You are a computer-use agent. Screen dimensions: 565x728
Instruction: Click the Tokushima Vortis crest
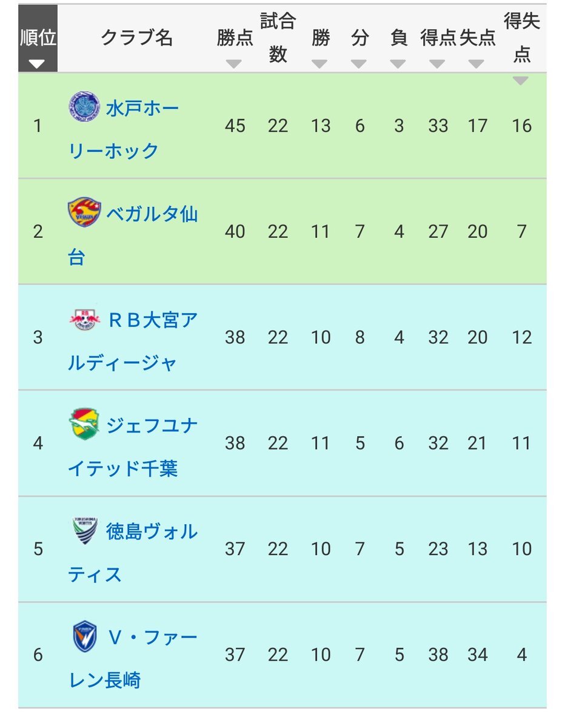coord(83,530)
